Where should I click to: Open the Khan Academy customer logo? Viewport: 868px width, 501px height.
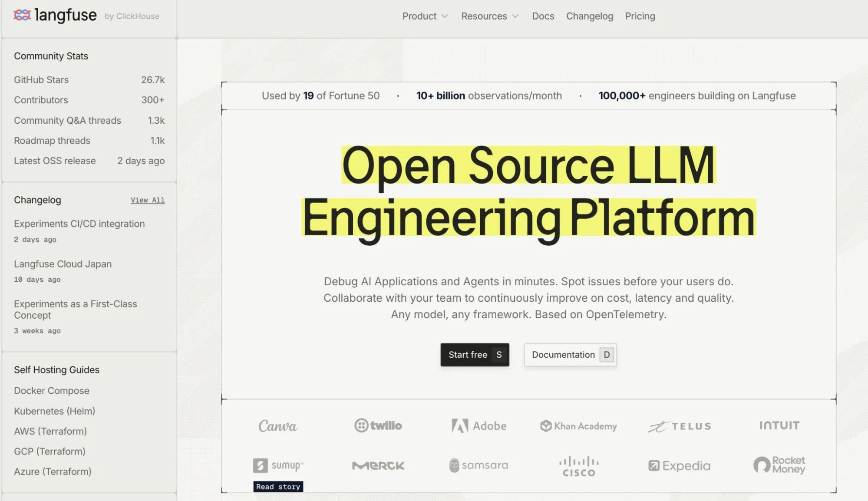[578, 426]
